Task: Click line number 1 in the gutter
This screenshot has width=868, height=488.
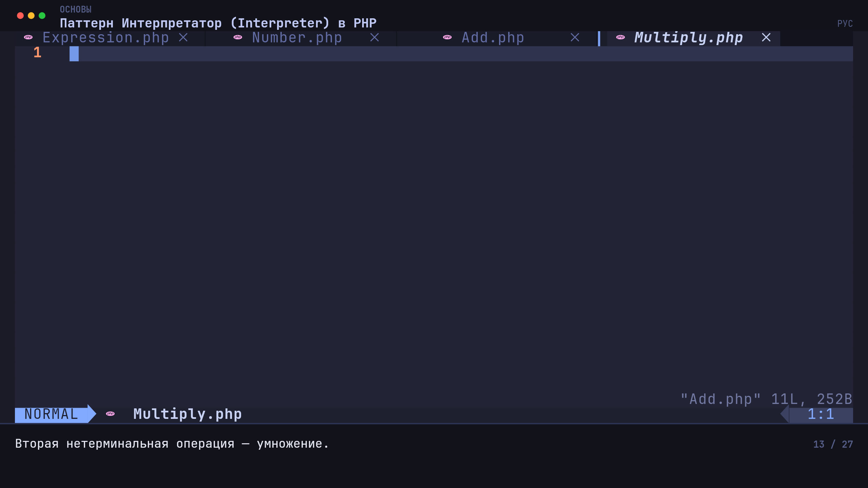Action: (37, 53)
